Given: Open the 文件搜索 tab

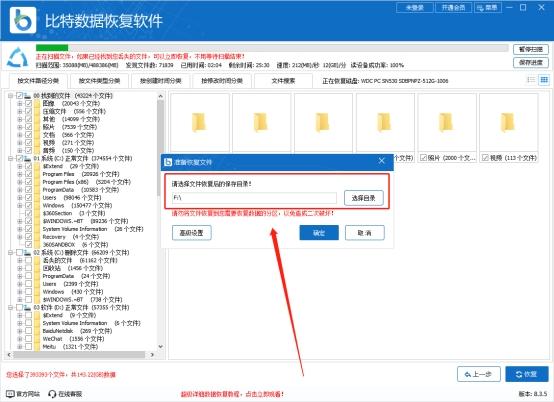Looking at the screenshot, I should coord(283,81).
